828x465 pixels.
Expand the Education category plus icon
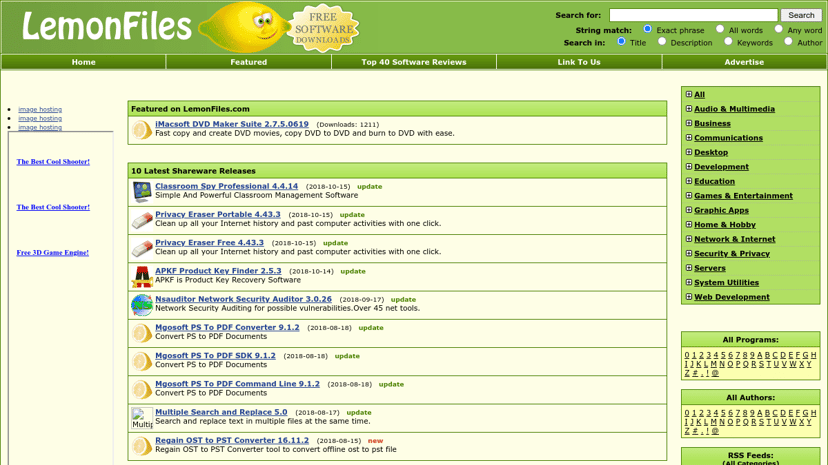pos(689,181)
